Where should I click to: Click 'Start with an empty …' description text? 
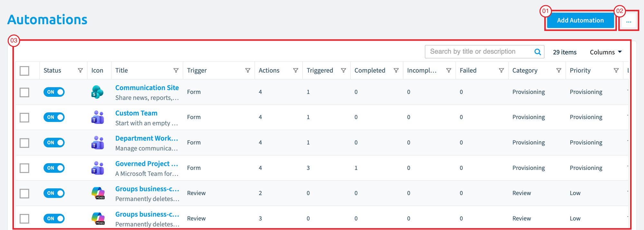point(147,123)
